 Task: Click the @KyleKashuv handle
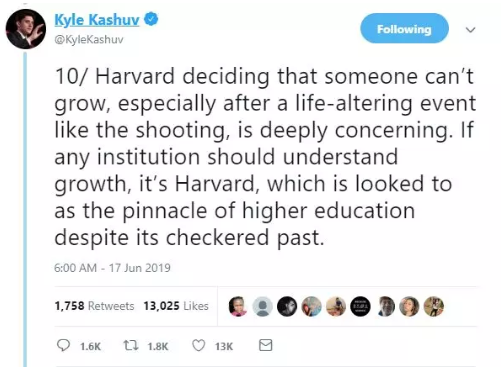point(89,39)
